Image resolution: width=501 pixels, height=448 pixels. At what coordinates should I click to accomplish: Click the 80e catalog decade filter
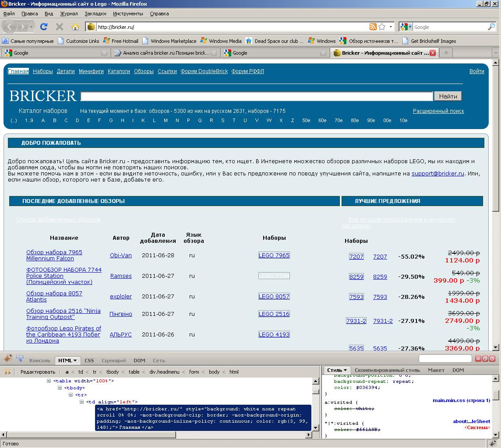click(x=355, y=120)
